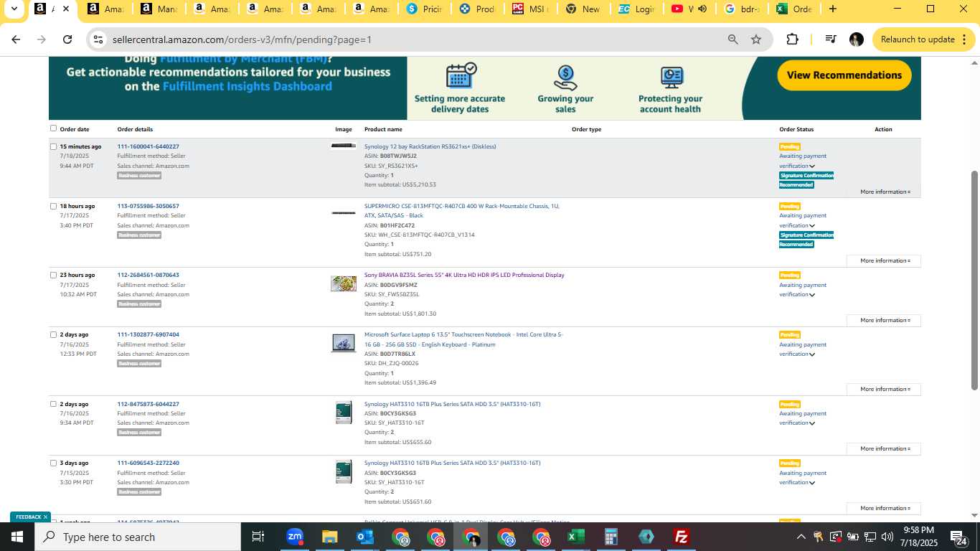This screenshot has width=980, height=551.
Task: Select order 111-1600041-6440227 checkbox
Action: click(53, 146)
